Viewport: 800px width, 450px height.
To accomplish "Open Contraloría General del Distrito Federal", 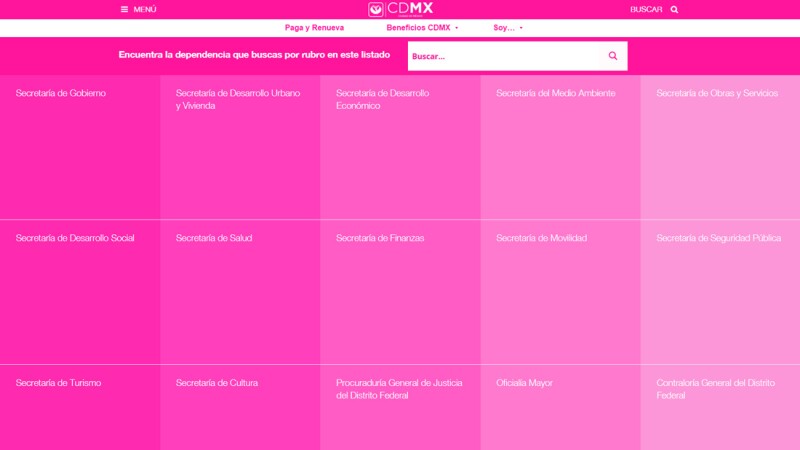I will (715, 389).
